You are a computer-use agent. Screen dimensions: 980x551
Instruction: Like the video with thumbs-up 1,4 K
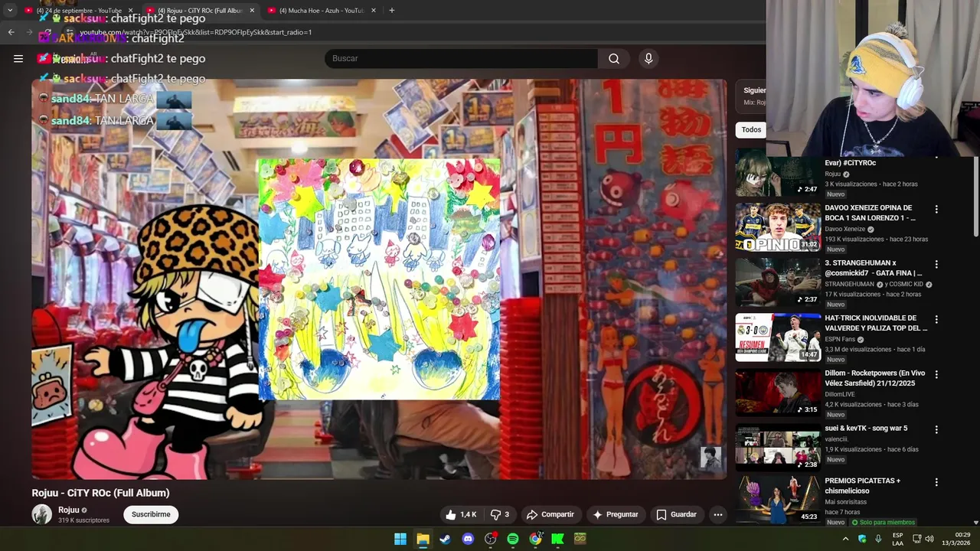(x=461, y=514)
